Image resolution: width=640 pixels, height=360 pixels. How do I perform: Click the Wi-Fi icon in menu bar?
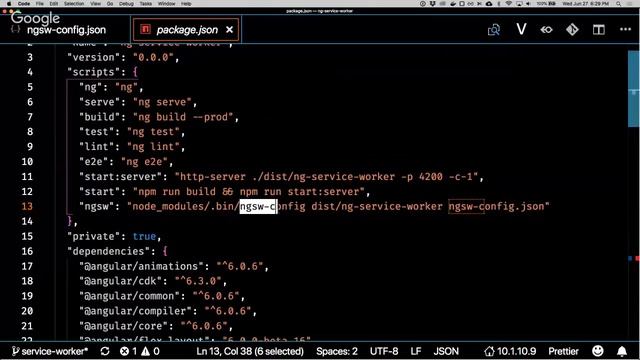click(x=509, y=4)
